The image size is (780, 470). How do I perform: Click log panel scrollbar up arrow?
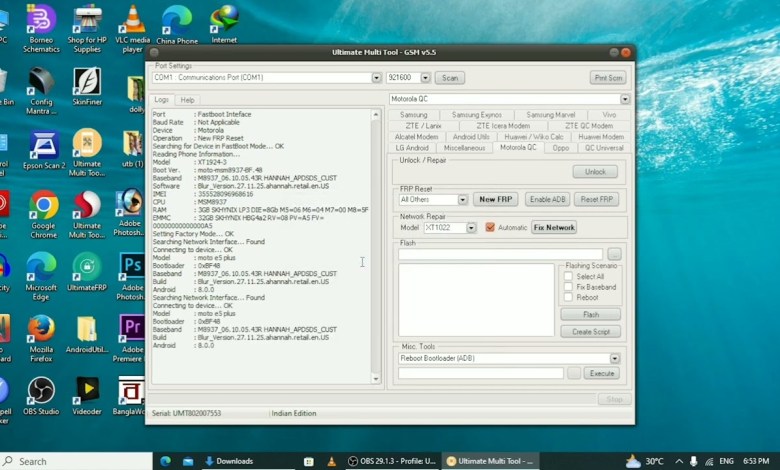376,114
